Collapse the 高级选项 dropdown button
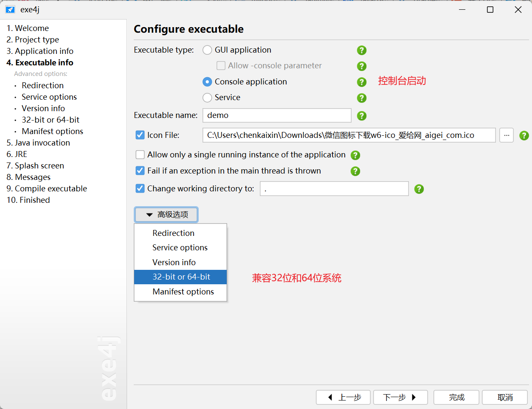The height and width of the screenshot is (409, 532). click(x=166, y=215)
